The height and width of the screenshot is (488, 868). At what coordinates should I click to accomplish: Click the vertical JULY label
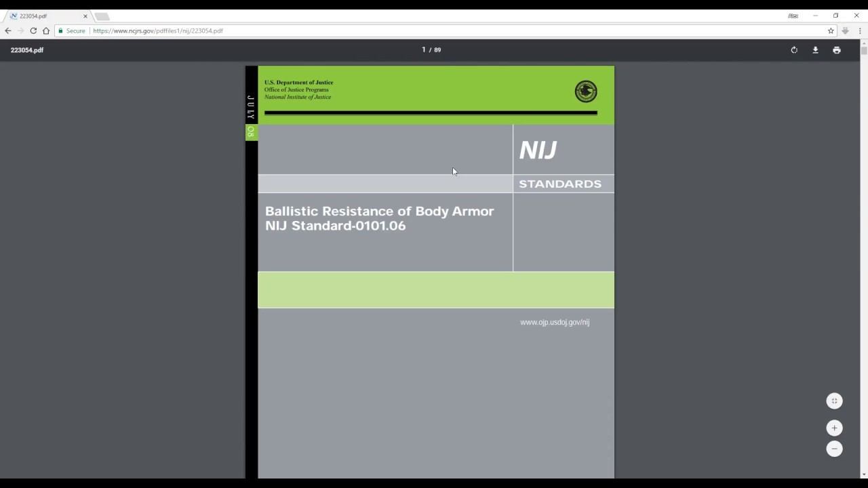[x=251, y=107]
